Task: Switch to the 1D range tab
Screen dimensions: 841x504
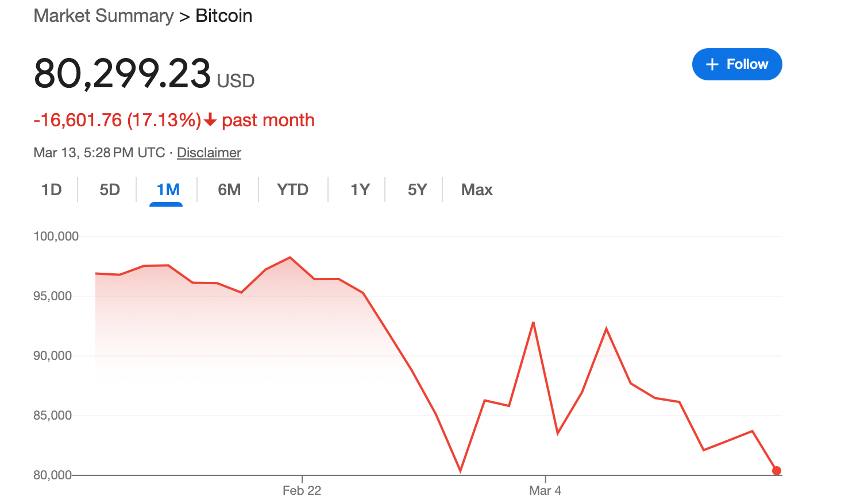Action: pos(51,189)
